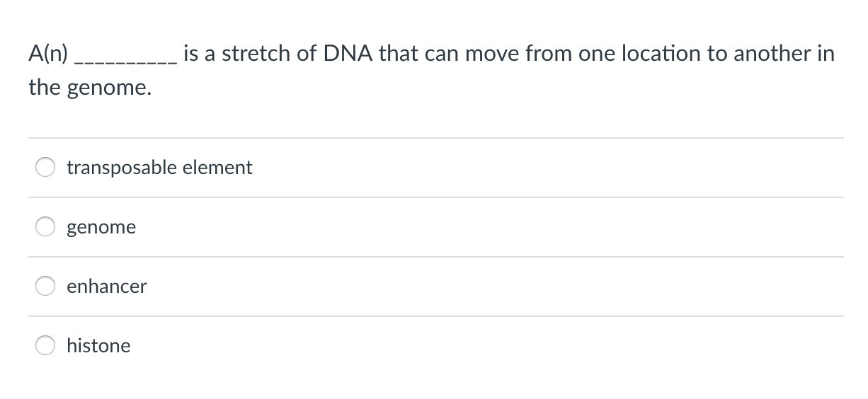Click the blank underline in the question
This screenshot has height=399, width=868.
point(125,61)
